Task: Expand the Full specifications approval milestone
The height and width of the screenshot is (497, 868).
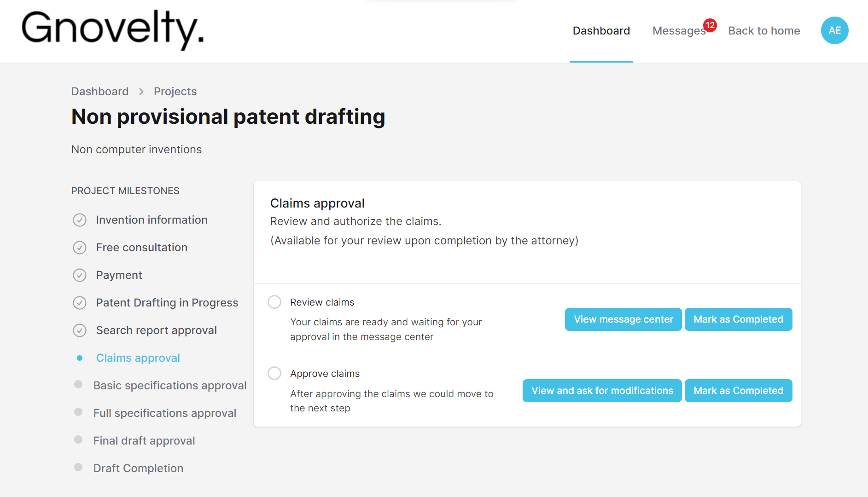Action: click(x=165, y=413)
